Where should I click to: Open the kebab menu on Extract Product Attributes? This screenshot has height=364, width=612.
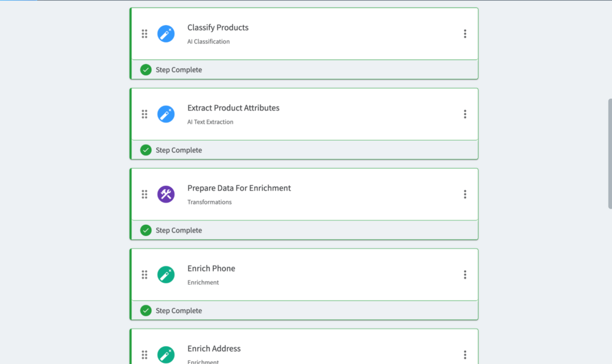pos(465,114)
